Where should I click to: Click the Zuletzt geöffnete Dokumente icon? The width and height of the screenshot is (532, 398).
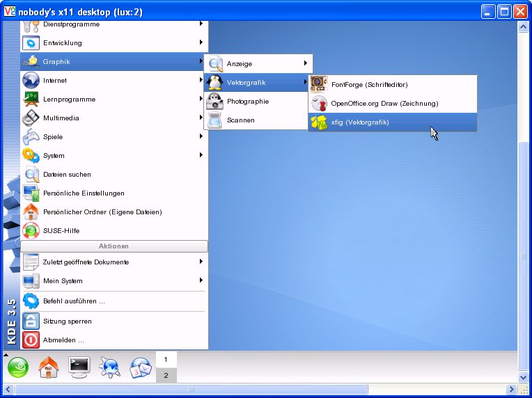pos(31,262)
